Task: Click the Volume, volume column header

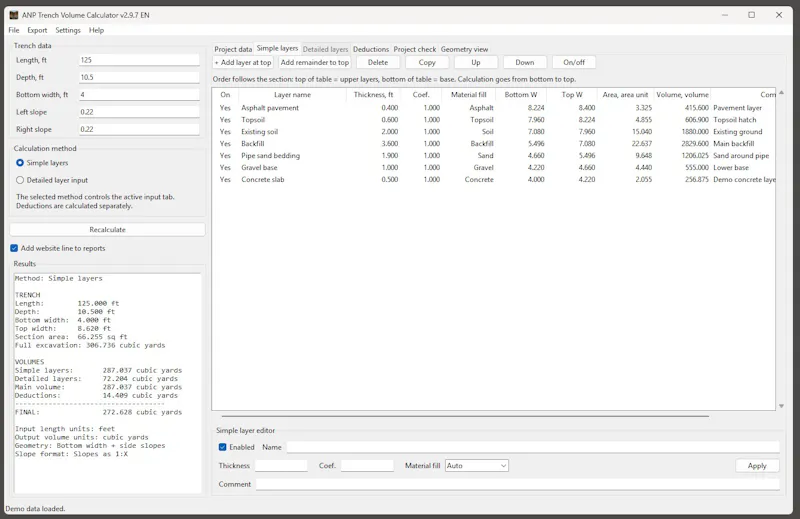Action: [x=682, y=94]
